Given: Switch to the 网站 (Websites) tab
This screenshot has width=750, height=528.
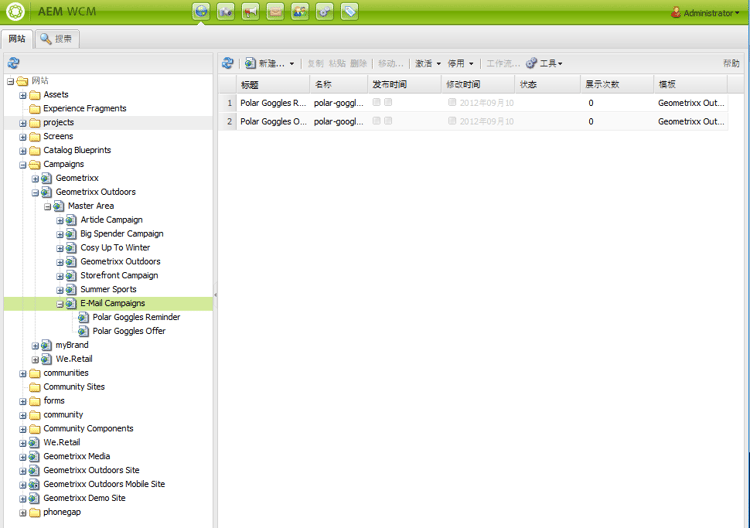Looking at the screenshot, I should click(x=17, y=39).
